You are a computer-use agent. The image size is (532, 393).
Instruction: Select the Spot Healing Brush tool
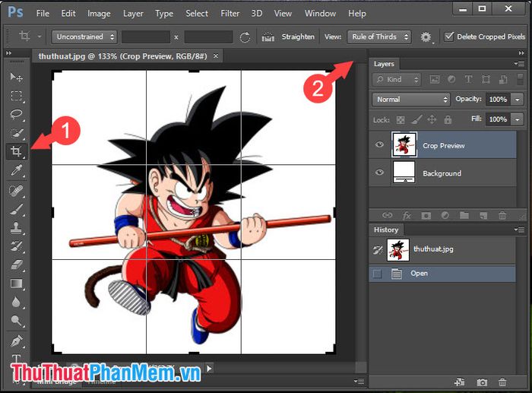pyautogui.click(x=16, y=191)
